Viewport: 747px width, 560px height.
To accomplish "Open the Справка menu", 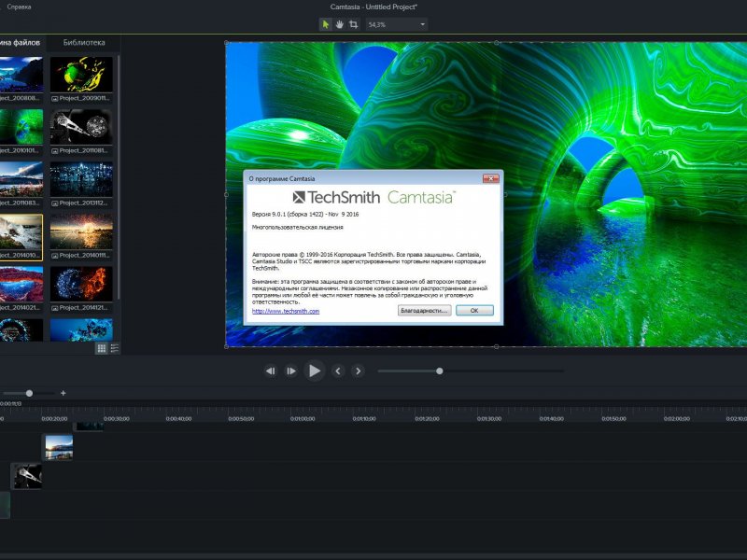I will (19, 7).
